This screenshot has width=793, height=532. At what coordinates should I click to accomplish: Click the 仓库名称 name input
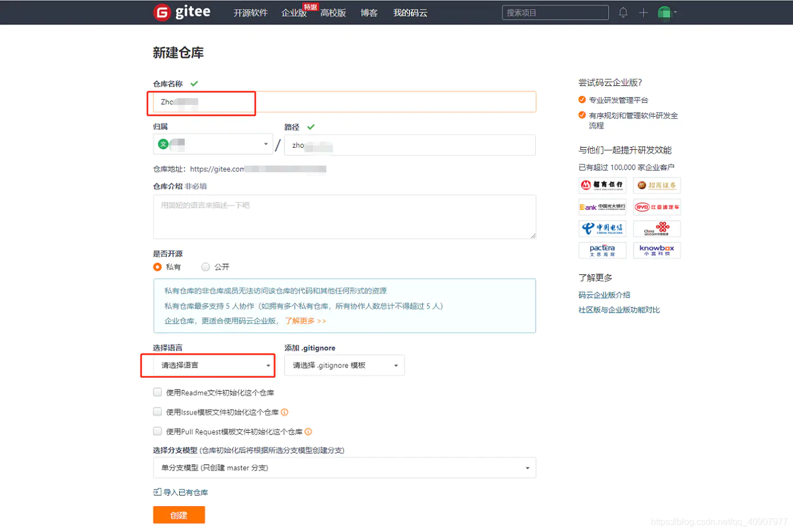(344, 102)
